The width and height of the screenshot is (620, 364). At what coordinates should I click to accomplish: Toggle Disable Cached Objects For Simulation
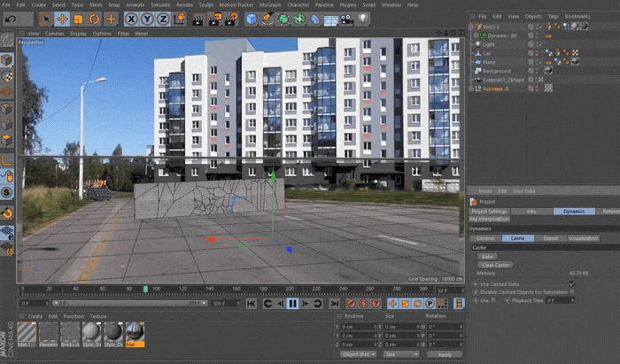pos(571,291)
